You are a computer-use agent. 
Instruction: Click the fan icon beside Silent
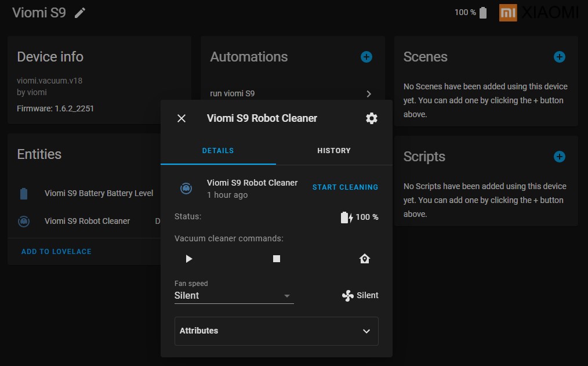[347, 295]
